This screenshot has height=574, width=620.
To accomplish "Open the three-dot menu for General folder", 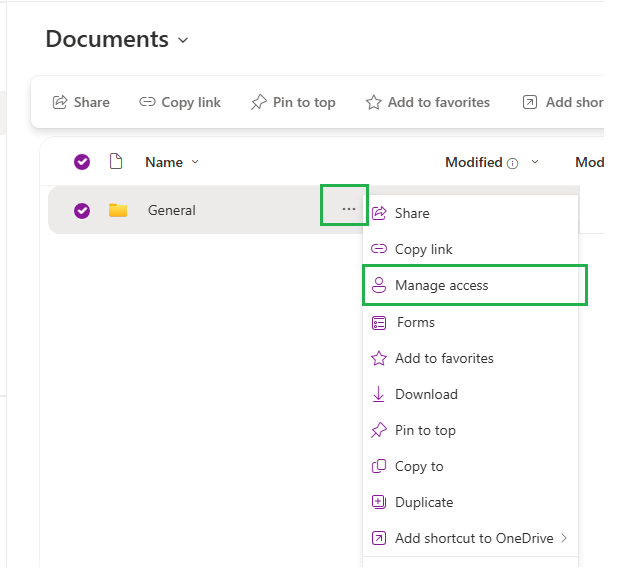I will [348, 209].
